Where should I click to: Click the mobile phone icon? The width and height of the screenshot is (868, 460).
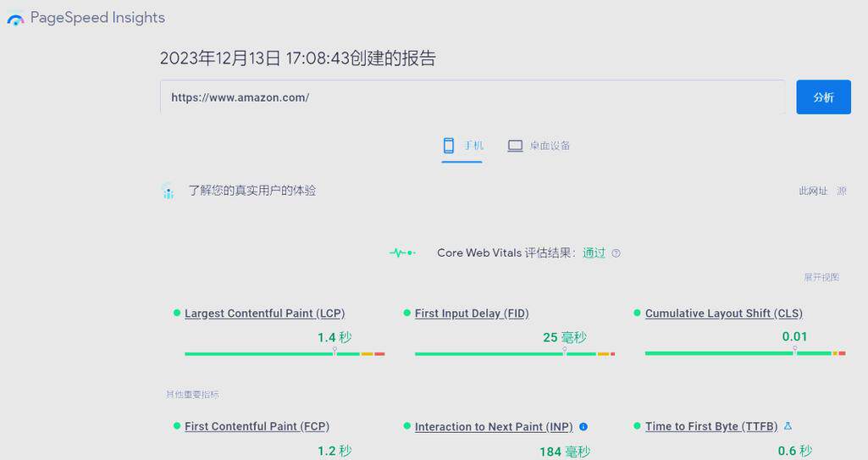click(448, 146)
